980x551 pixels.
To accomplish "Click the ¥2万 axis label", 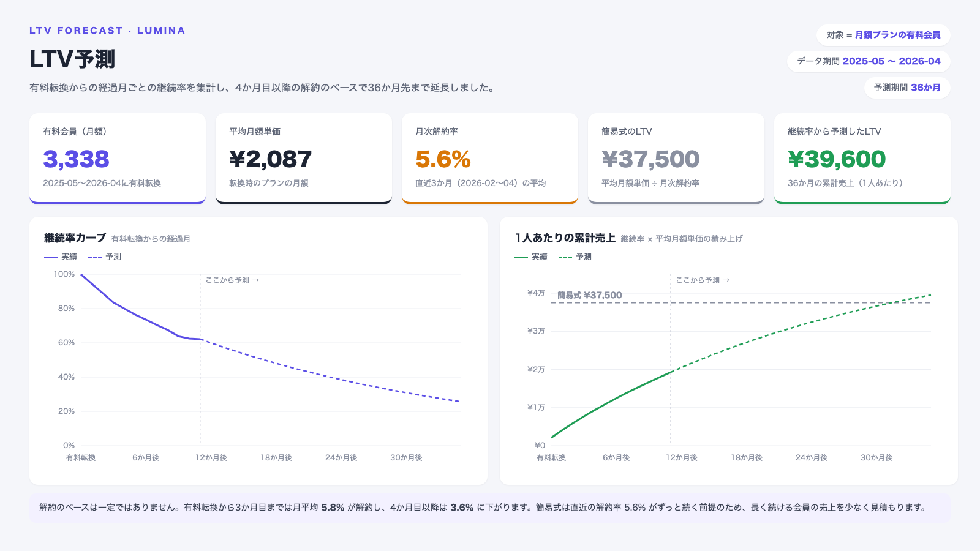I will coord(536,369).
